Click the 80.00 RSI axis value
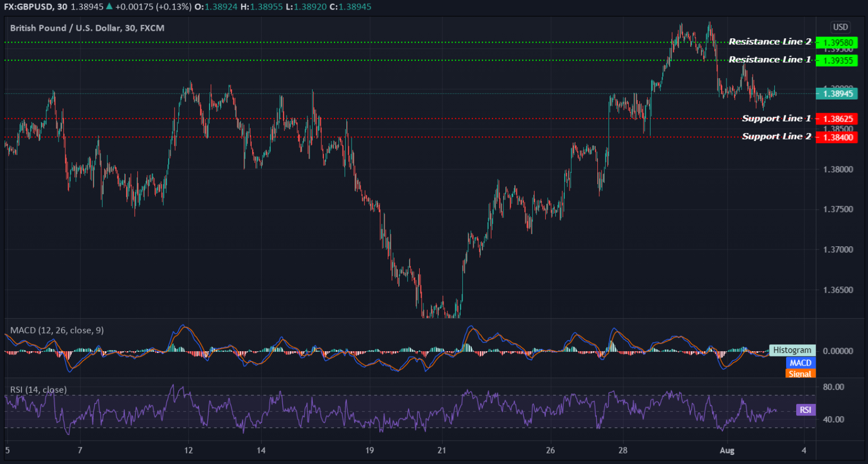 833,387
